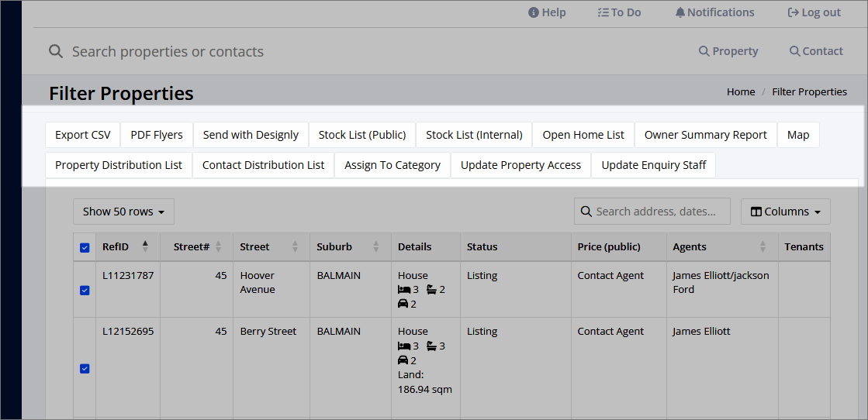This screenshot has height=420, width=868.
Task: Sort by Agents column arrows
Action: 763,246
